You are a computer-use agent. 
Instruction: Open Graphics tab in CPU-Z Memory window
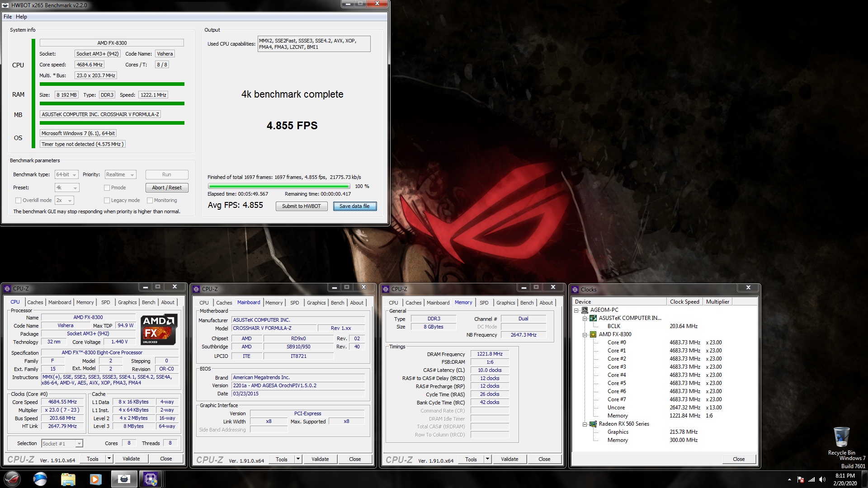point(505,303)
